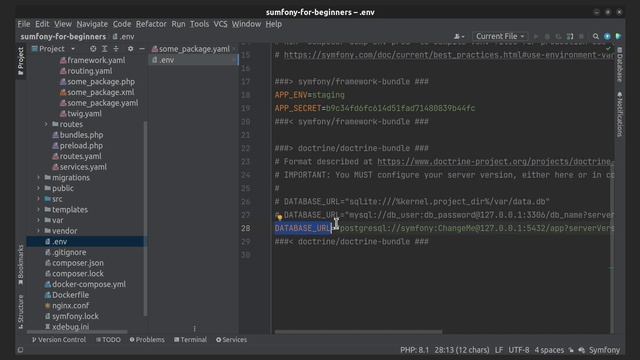Click the Debug button in toolbar
The height and width of the screenshot is (360, 640).
pos(547,36)
